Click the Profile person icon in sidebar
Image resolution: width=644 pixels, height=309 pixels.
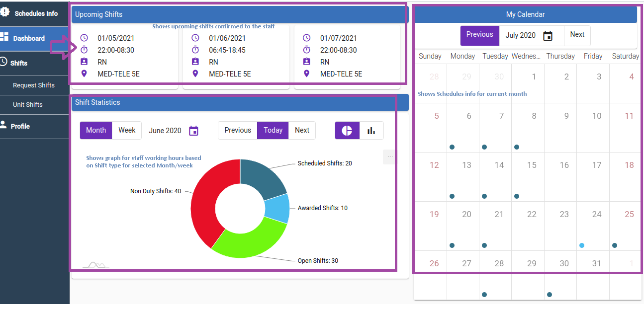pos(4,125)
